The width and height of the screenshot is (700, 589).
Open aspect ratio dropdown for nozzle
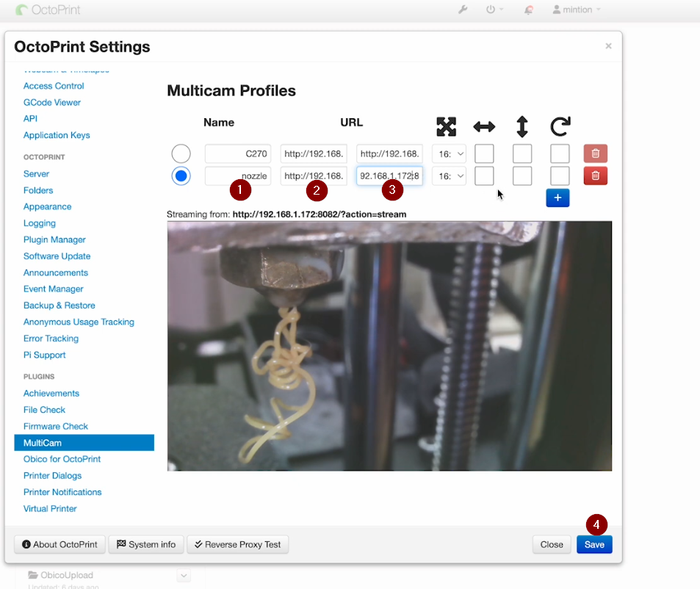point(449,176)
